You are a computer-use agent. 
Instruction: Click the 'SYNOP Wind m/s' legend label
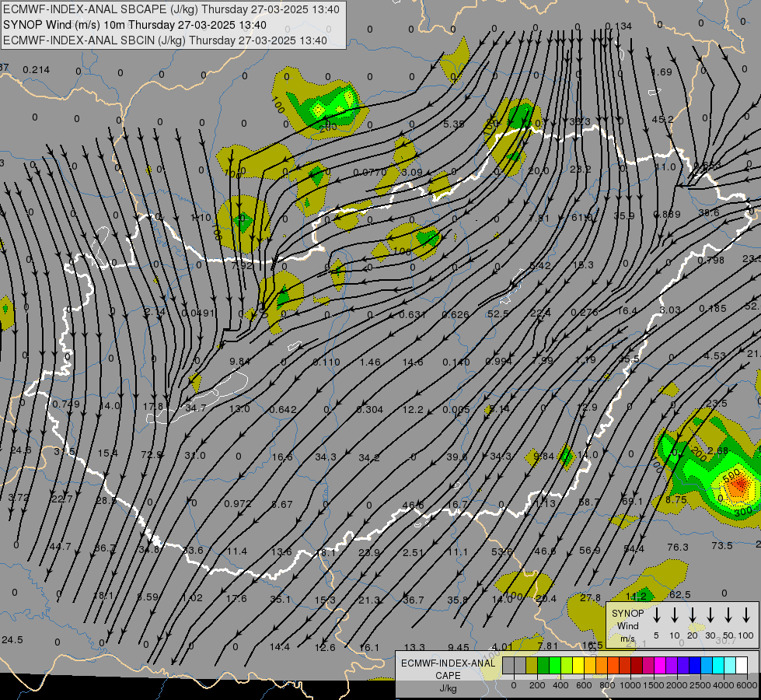pos(627,625)
